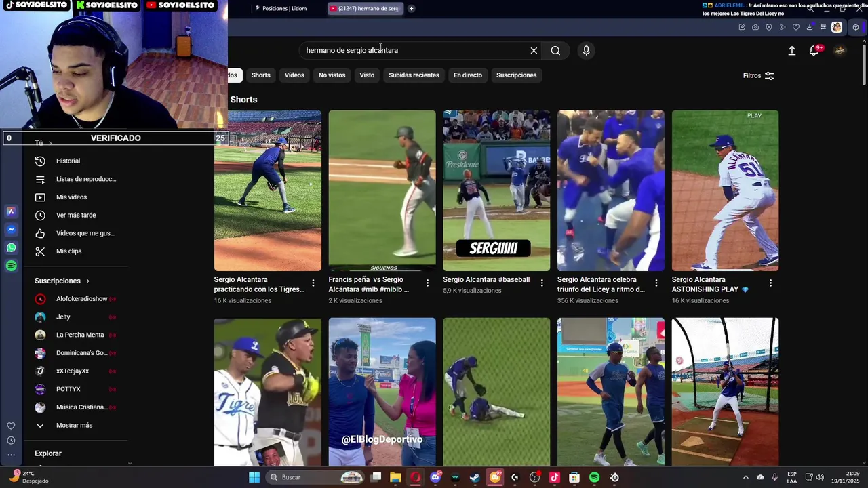
Task: Open history clock in Opera sidebar
Action: (11, 441)
